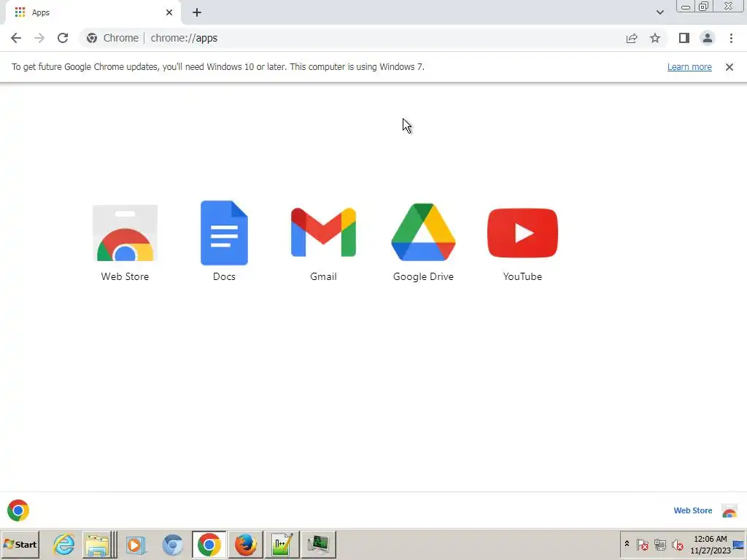Open the clock showing 12:06 AM
Image resolution: width=747 pixels, height=560 pixels.
click(x=711, y=544)
